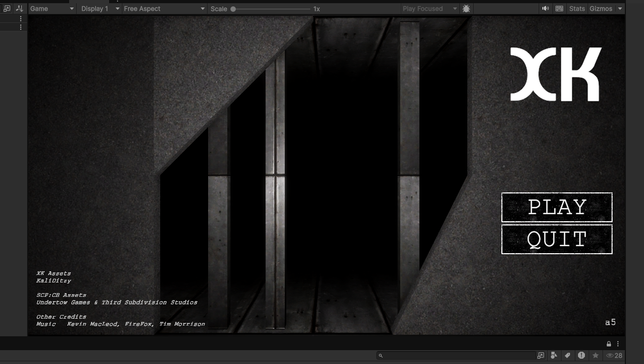Click Search by Label tag icon
This screenshot has width=644, height=364.
tap(568, 355)
